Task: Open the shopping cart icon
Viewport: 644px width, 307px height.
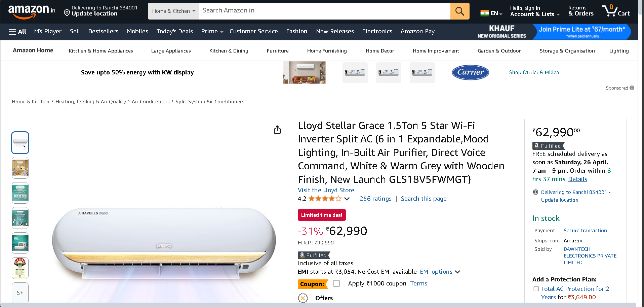Action: pos(615,11)
